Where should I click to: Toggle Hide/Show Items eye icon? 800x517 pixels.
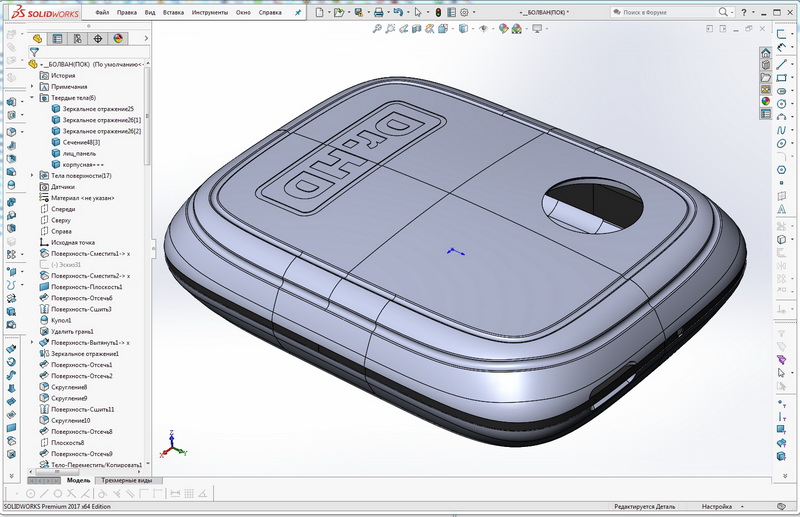(484, 29)
